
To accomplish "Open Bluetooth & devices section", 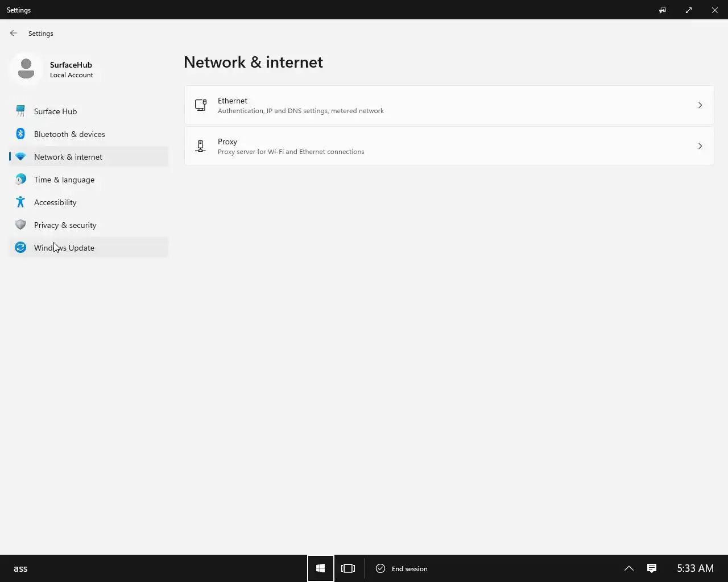I will coord(89,134).
